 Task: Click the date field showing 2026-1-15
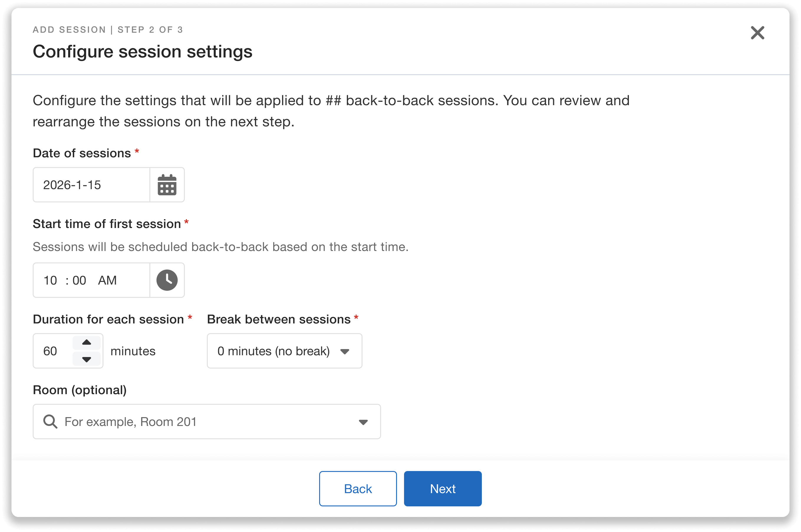(72, 185)
